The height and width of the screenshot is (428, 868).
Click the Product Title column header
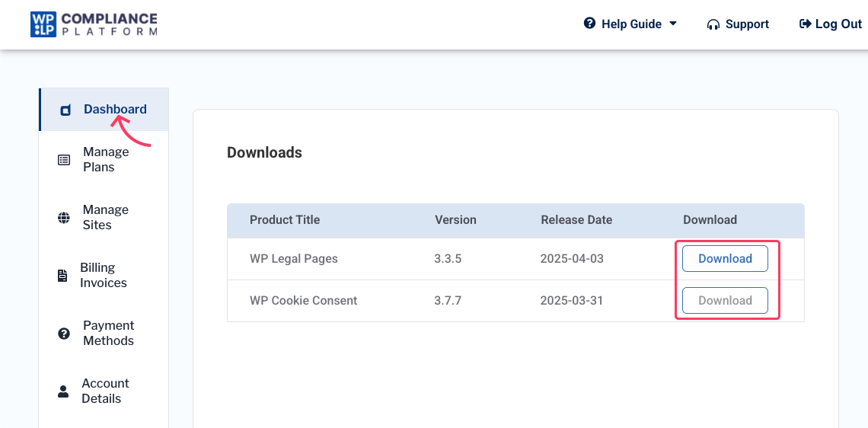coord(285,220)
